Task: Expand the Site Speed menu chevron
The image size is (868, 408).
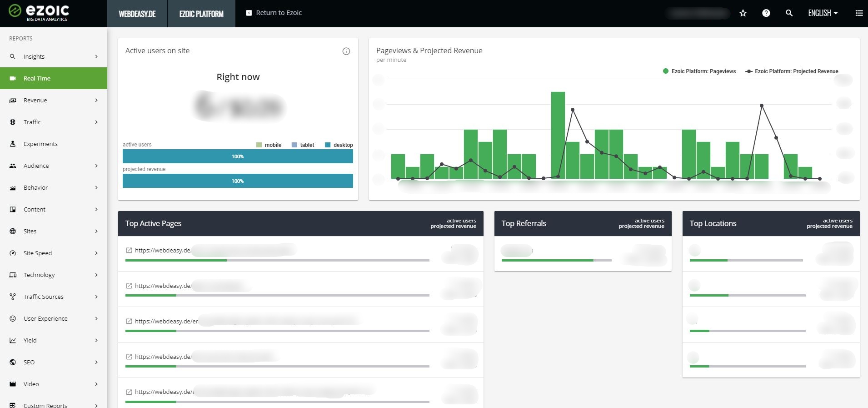Action: [x=96, y=253]
